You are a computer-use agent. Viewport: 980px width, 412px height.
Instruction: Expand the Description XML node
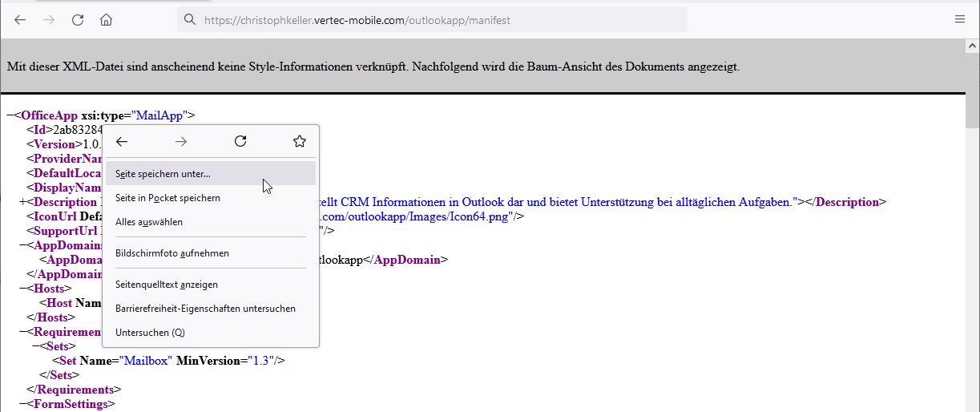[x=22, y=202]
